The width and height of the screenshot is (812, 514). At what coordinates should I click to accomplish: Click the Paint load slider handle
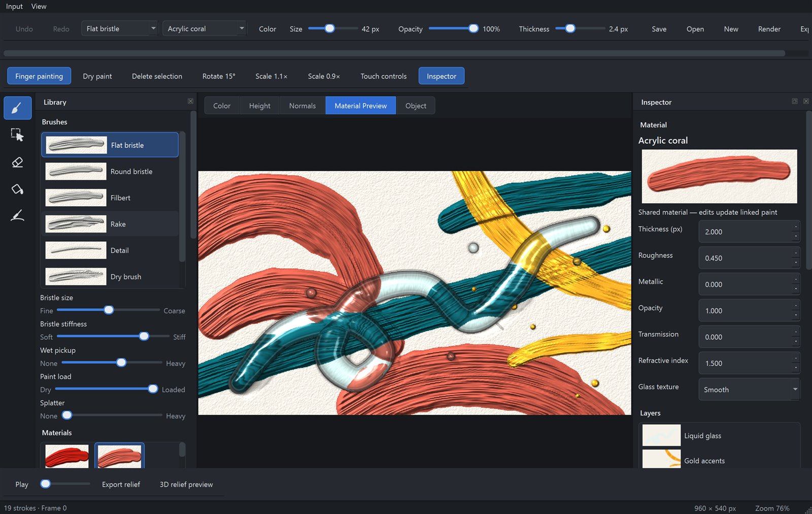pyautogui.click(x=153, y=389)
